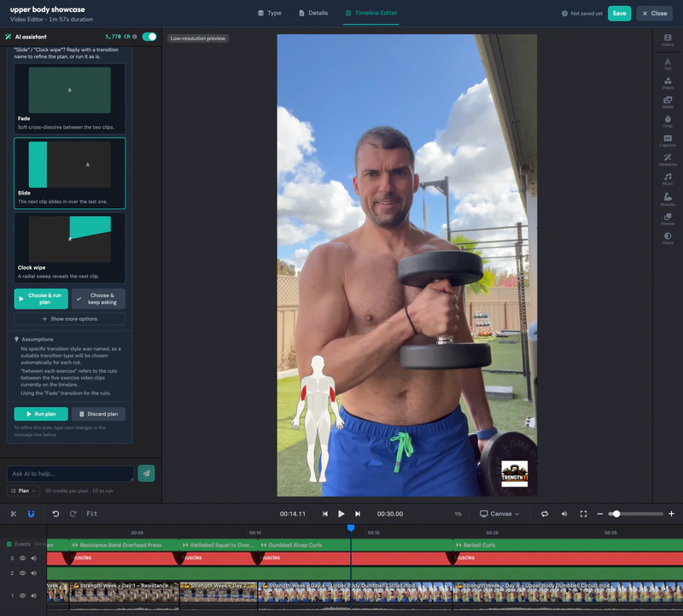Close the video editor
Viewport: 683px width, 616px height.
[654, 14]
